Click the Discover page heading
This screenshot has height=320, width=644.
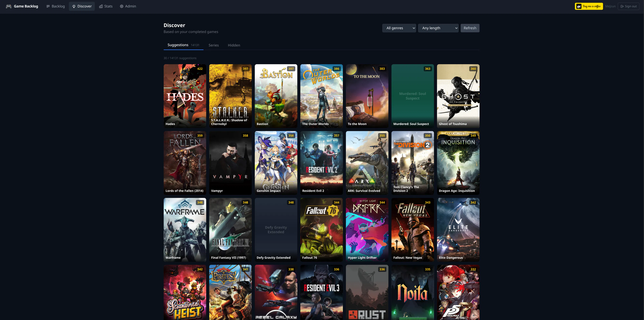(174, 25)
